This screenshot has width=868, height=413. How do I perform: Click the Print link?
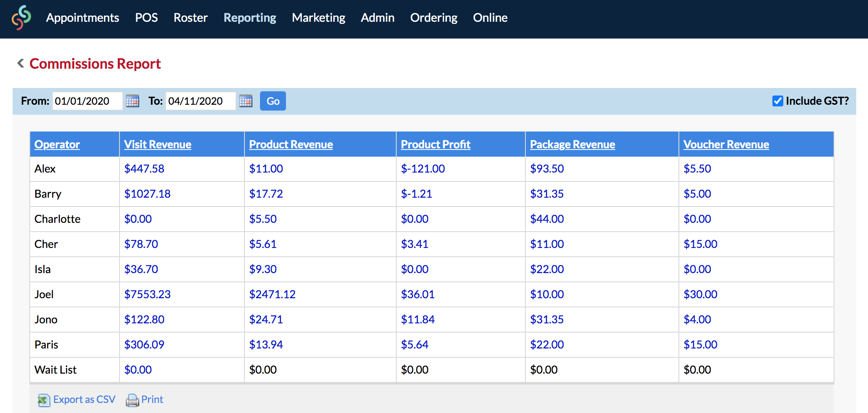(152, 400)
